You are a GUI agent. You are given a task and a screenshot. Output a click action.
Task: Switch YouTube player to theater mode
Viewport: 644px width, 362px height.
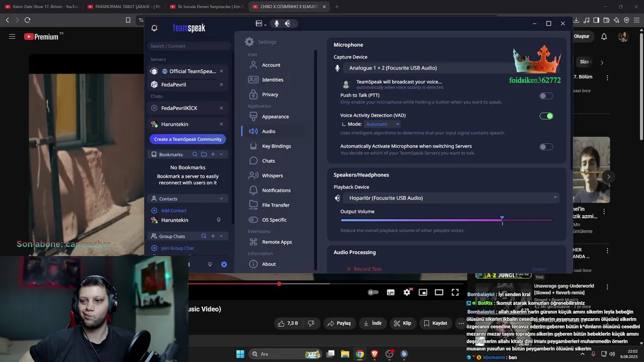coord(439,292)
